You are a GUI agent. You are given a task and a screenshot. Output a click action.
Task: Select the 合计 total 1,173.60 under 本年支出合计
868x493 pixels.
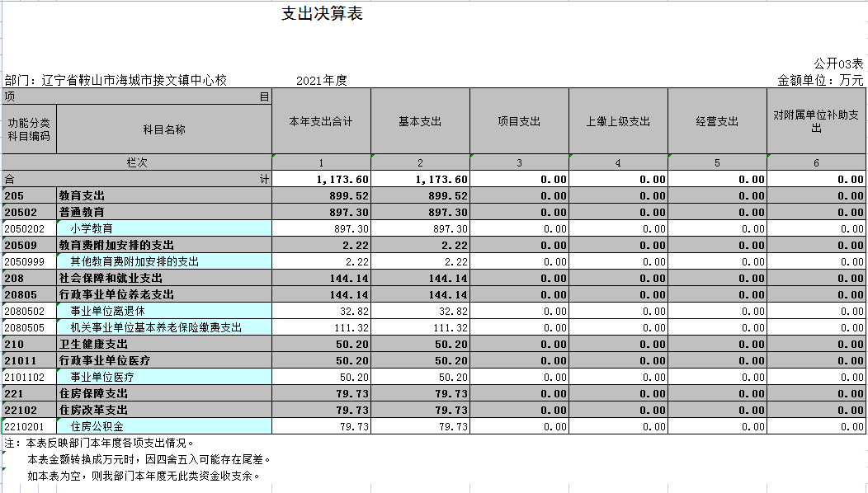[321, 179]
